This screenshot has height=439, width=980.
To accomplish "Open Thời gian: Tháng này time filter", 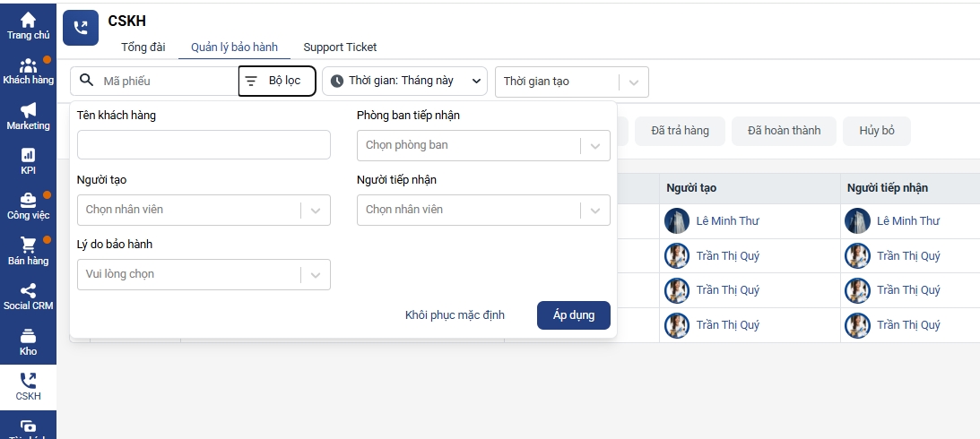I will click(404, 81).
